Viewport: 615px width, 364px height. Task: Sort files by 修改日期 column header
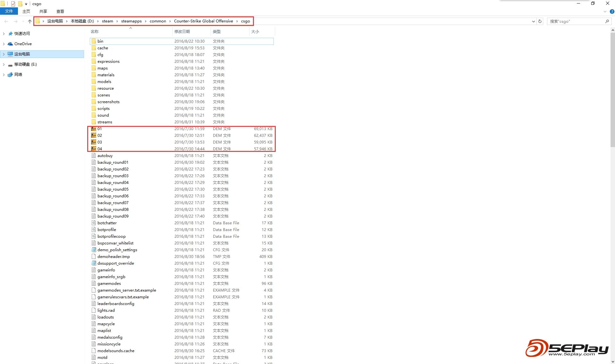[x=182, y=31]
